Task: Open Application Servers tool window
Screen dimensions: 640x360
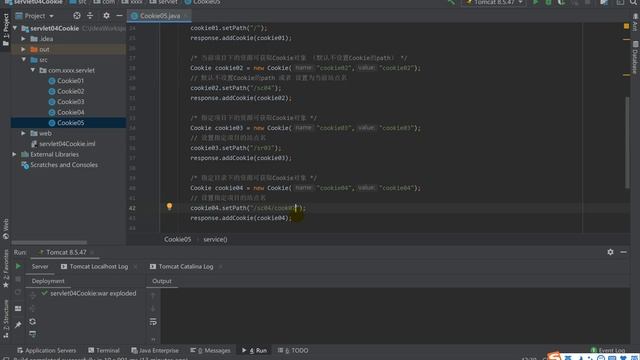Action: click(46, 350)
